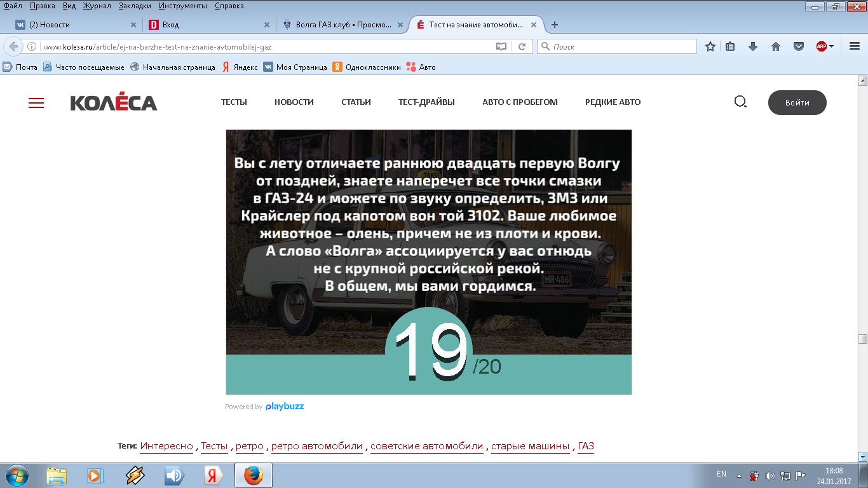Open the Журнал menu
Viewport: 868px width, 488px height.
click(x=97, y=6)
